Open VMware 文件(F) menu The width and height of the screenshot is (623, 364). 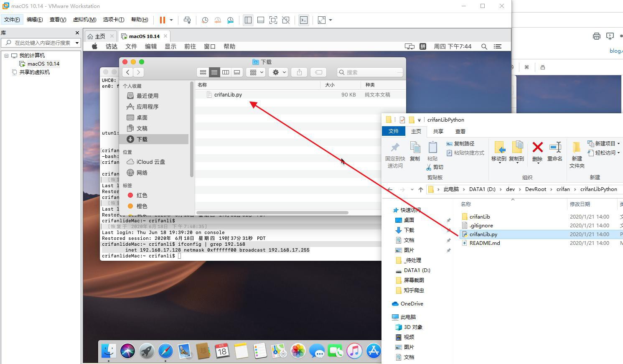click(x=12, y=20)
